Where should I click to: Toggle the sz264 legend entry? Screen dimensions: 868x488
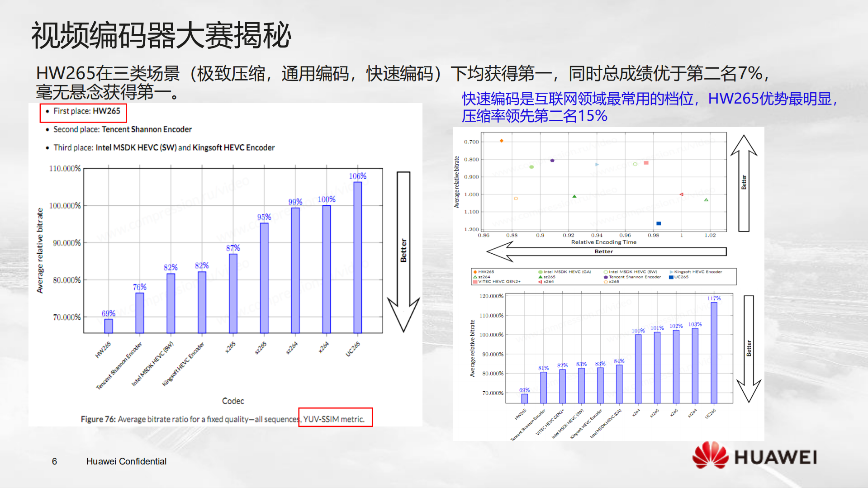484,277
